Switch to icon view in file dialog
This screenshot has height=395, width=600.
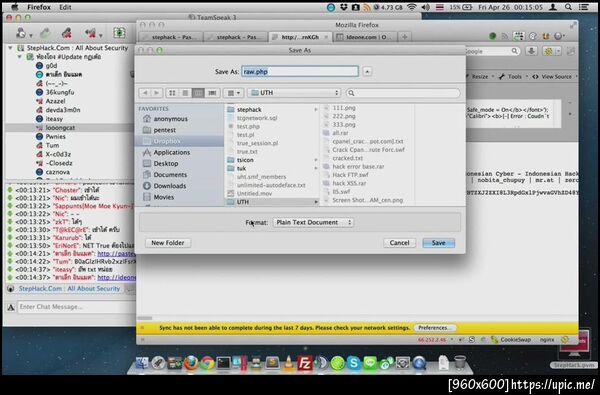(172, 93)
